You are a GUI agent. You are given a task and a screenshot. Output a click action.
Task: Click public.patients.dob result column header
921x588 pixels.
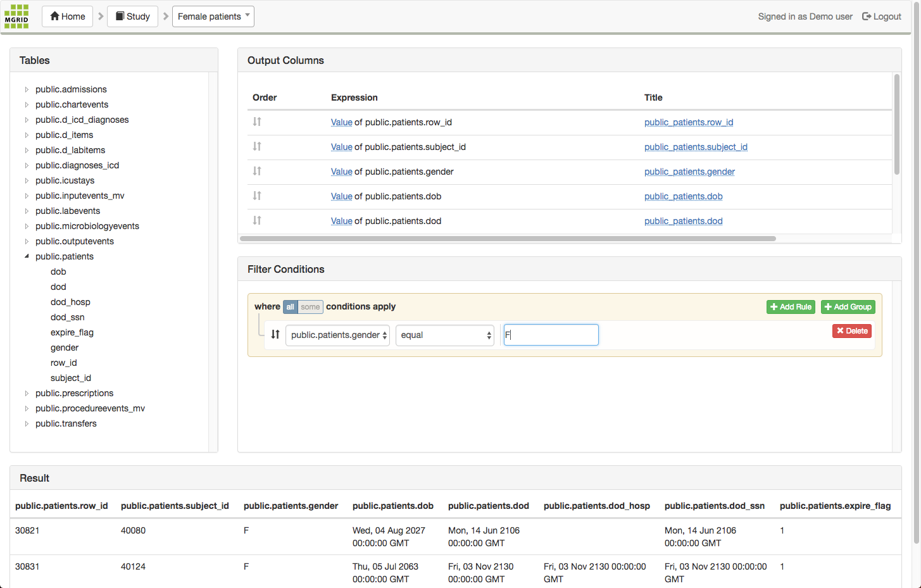393,506
